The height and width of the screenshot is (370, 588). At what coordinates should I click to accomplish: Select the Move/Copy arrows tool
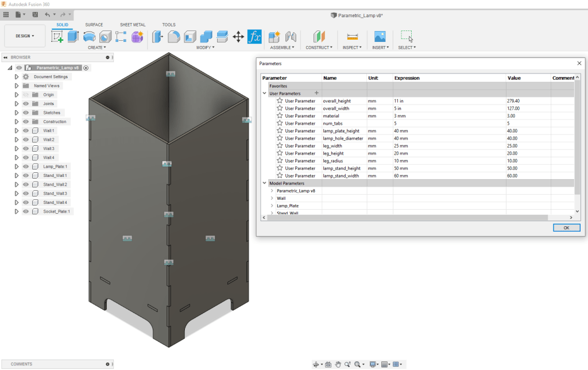click(x=238, y=37)
